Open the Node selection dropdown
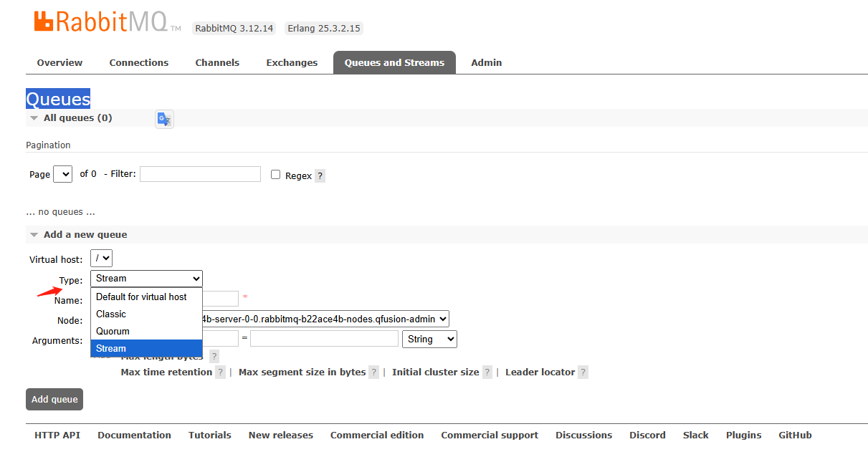This screenshot has width=868, height=467. pos(326,319)
